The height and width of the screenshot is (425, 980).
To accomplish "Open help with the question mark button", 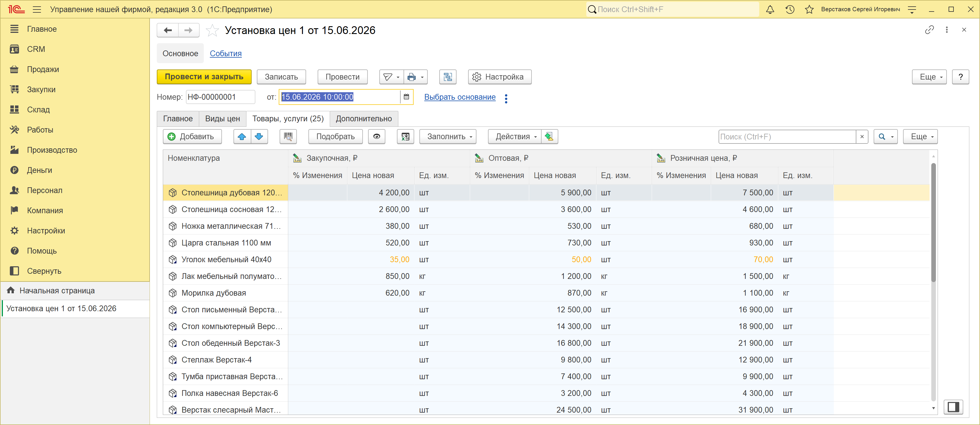I will pyautogui.click(x=961, y=77).
